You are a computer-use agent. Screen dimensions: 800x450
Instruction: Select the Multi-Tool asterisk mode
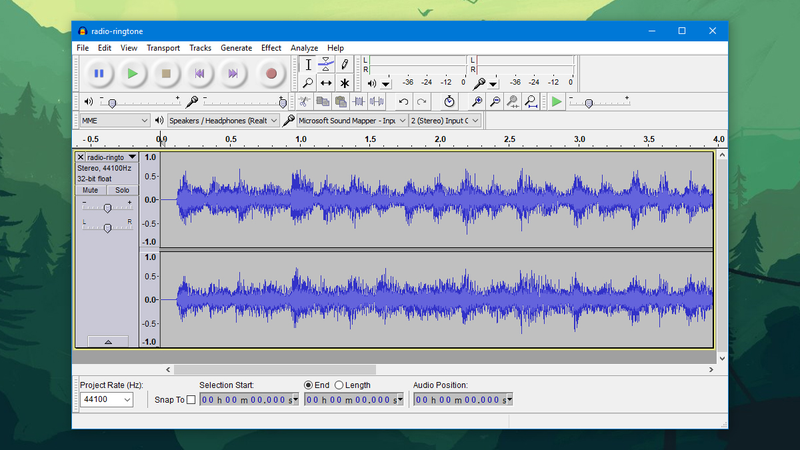coord(344,83)
